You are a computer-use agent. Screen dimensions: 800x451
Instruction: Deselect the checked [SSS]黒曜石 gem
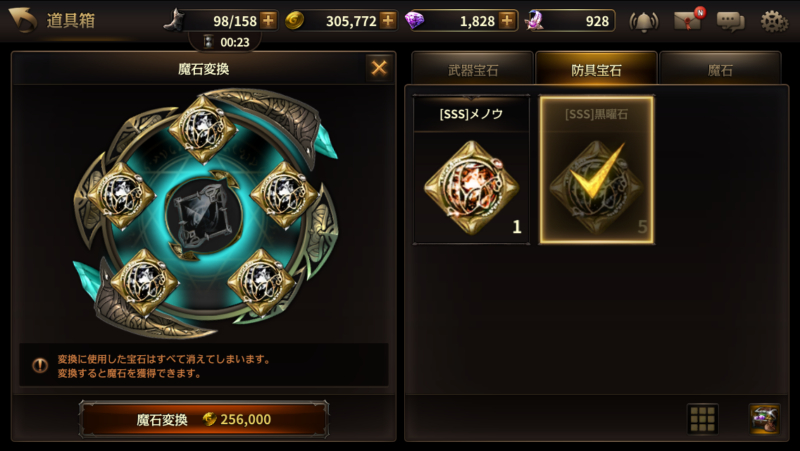[596, 170]
